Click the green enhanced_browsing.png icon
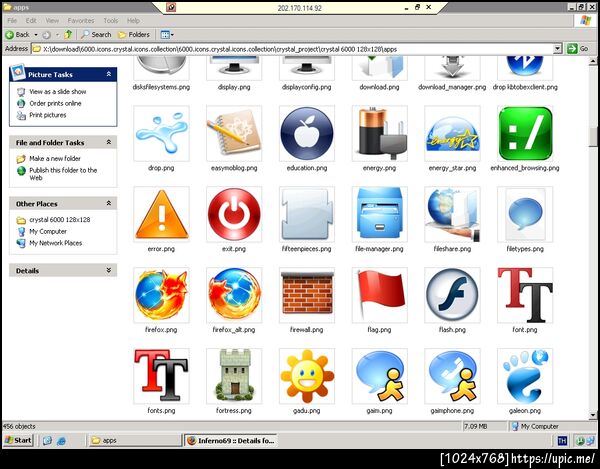The width and height of the screenshot is (600, 469). [x=525, y=134]
